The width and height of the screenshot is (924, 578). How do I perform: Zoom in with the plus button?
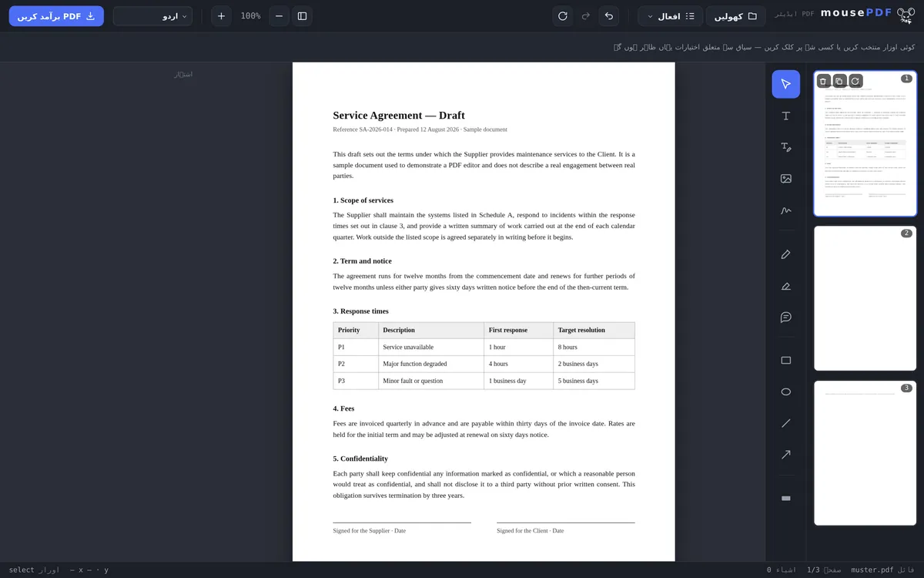coord(222,15)
